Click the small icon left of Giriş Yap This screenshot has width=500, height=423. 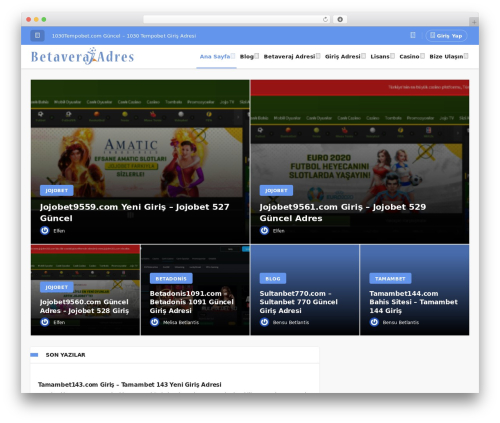tap(413, 35)
